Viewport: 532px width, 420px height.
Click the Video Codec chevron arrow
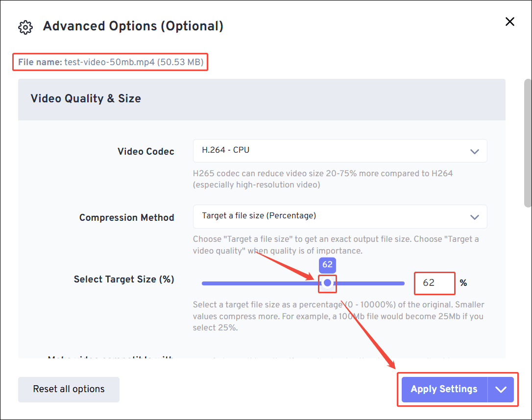tap(474, 151)
